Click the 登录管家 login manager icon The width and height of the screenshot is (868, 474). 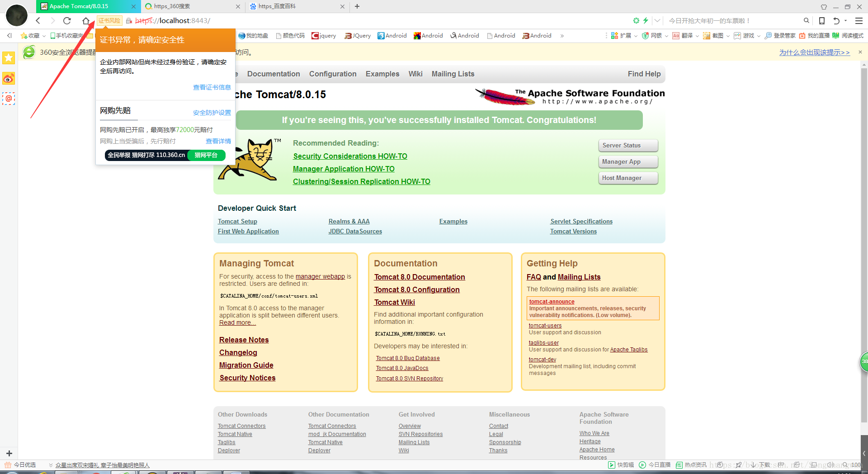tap(780, 36)
